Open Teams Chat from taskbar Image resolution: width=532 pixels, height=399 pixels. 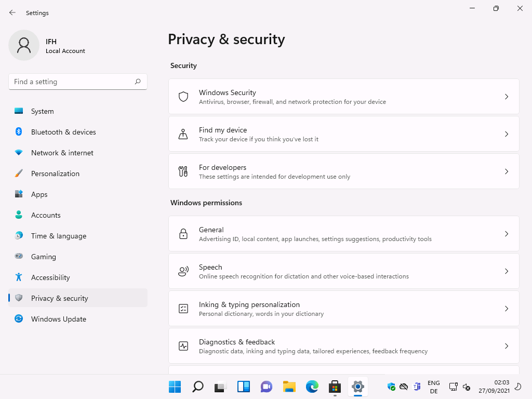coord(267,387)
